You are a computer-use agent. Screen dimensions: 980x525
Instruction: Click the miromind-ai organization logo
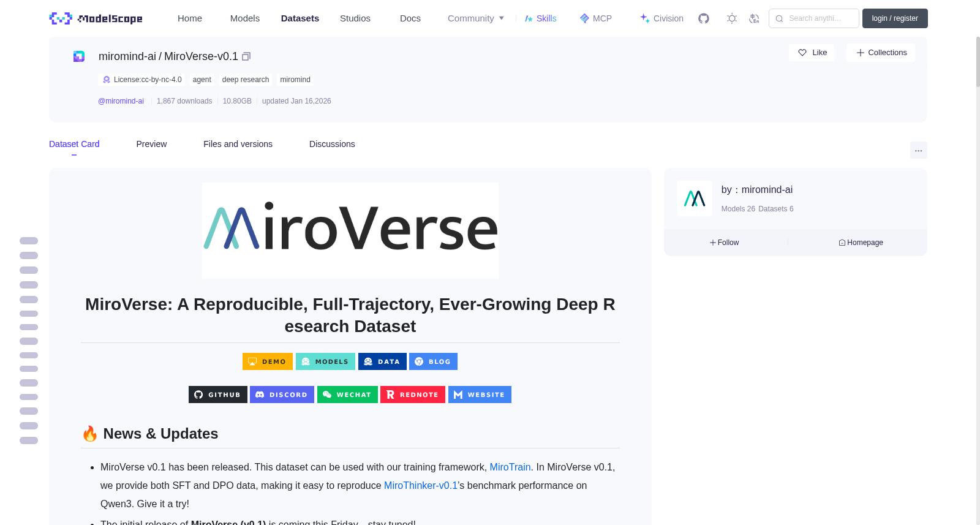click(x=695, y=198)
